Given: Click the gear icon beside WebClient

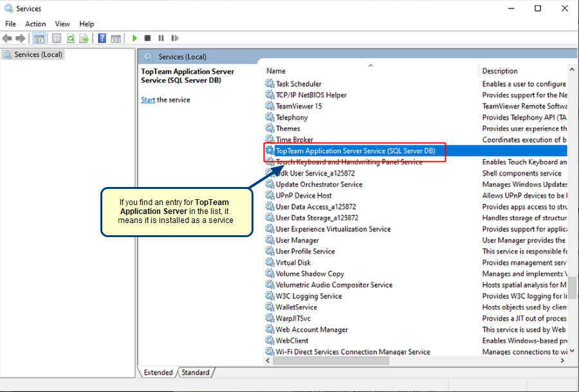Looking at the screenshot, I should tap(270, 341).
